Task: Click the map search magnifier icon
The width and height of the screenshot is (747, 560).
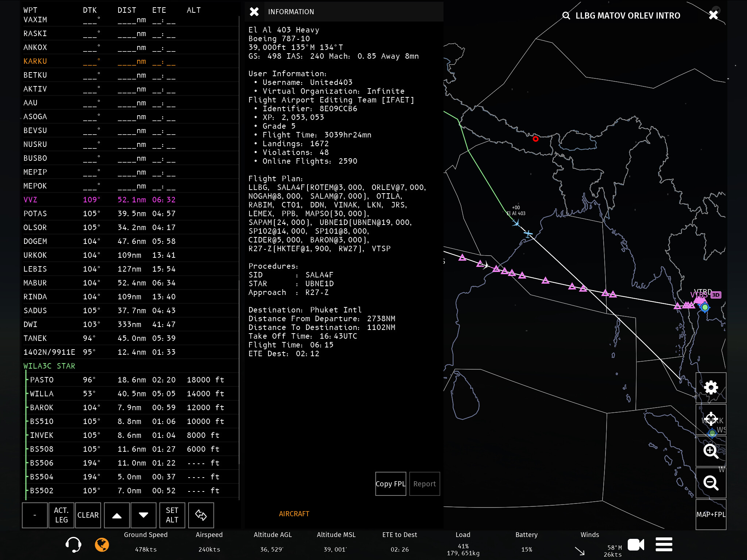Action: point(566,16)
